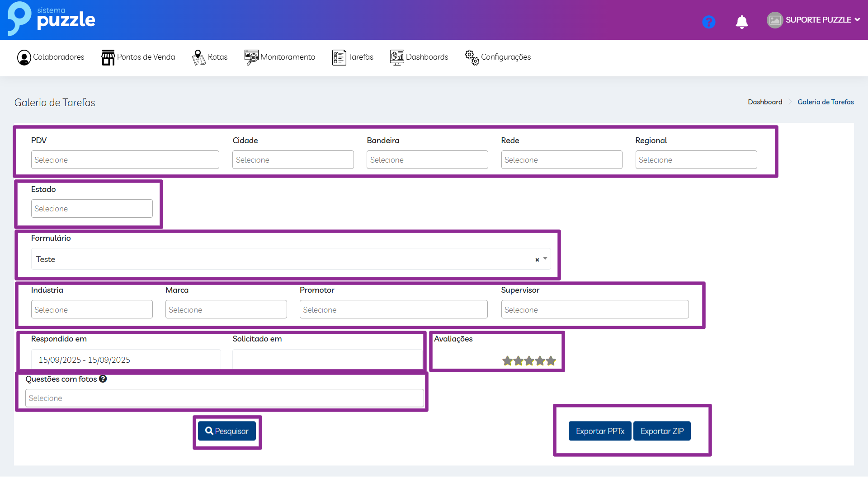This screenshot has width=868, height=477.
Task: Clear the Teste selection in Formulário
Action: [x=537, y=260]
